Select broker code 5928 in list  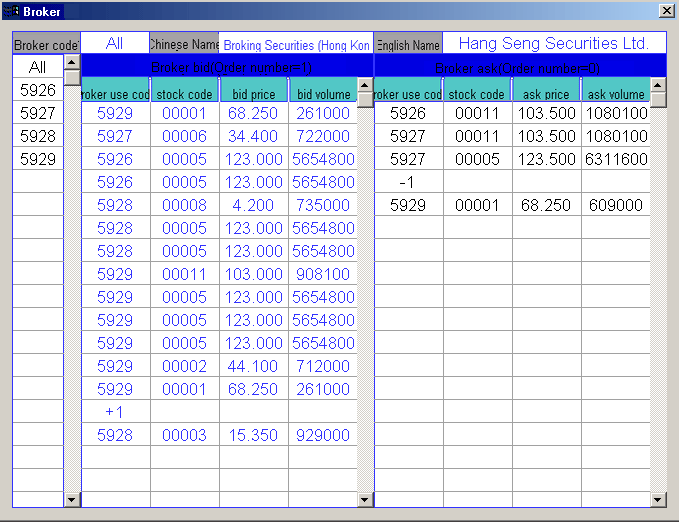pyautogui.click(x=38, y=136)
